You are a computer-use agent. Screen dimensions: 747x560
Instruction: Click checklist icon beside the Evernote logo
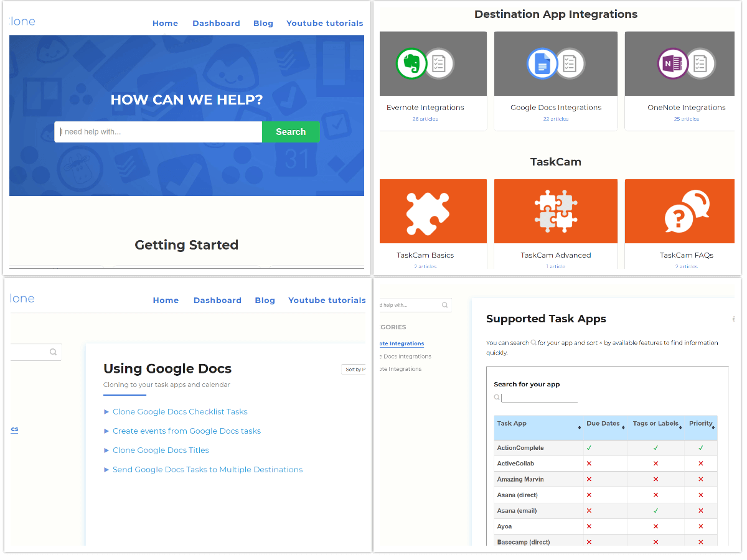439,63
